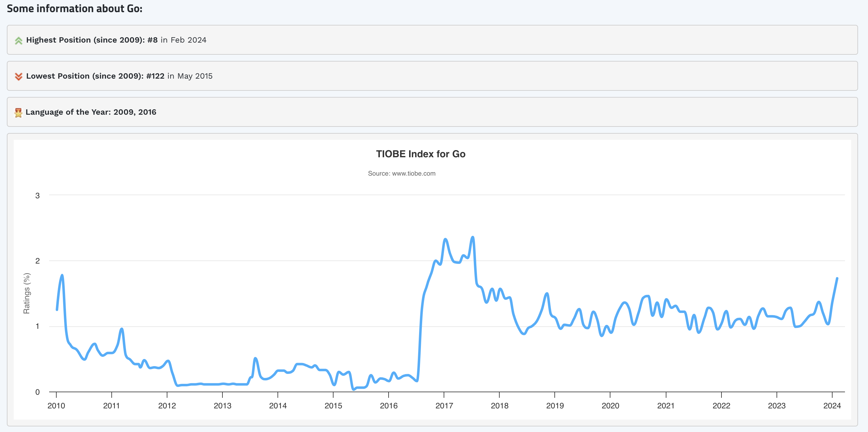Image resolution: width=868 pixels, height=432 pixels.
Task: Click the gold award medal icon
Action: [x=18, y=113]
